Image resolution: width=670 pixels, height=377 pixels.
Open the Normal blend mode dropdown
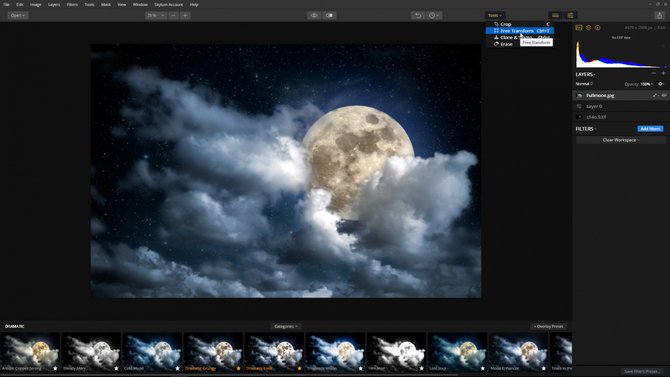point(584,84)
